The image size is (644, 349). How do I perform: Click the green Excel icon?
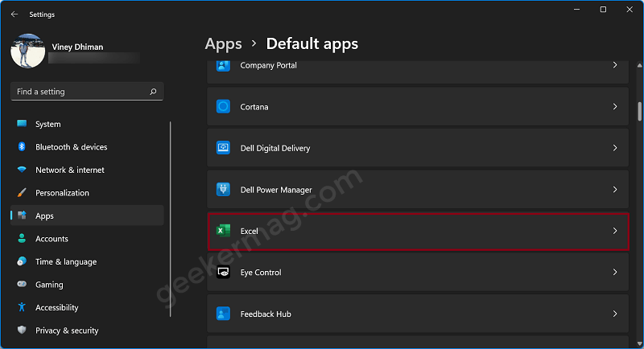tap(224, 231)
